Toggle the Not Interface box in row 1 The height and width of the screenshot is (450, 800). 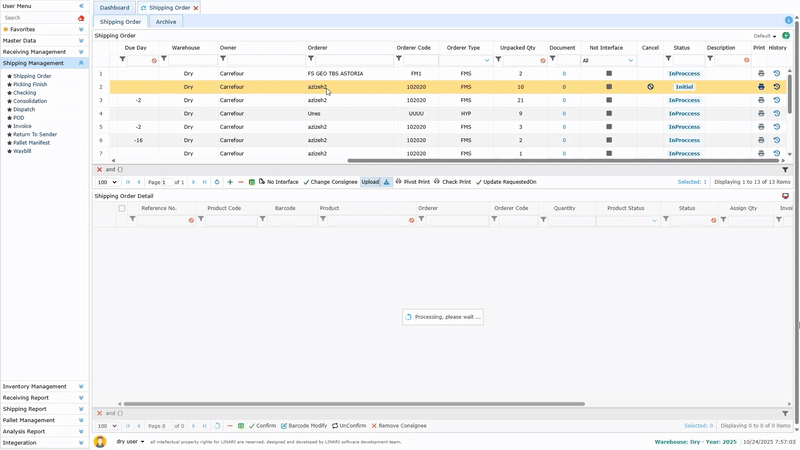tap(608, 74)
